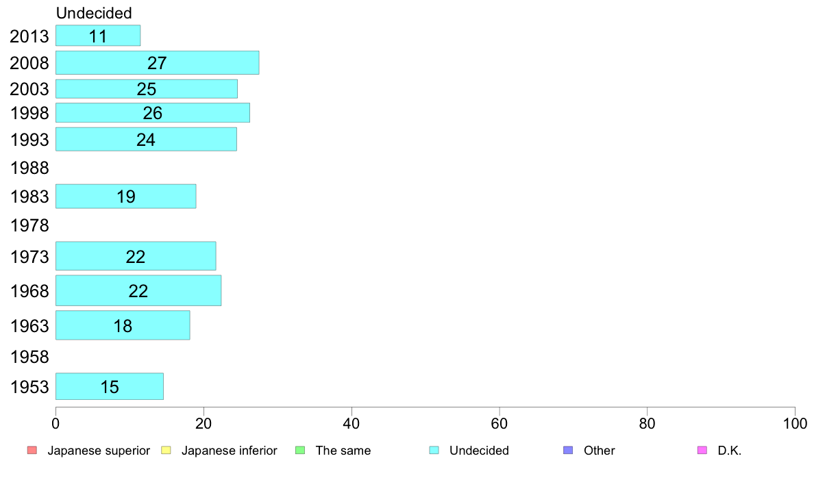Click the cyan Undecided legend swatch
The width and height of the screenshot is (814, 504).
(434, 450)
